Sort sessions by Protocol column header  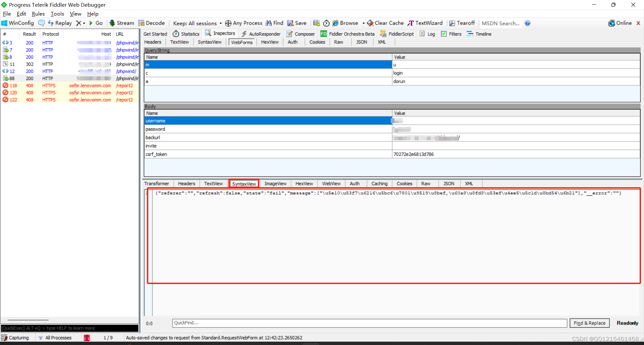pos(51,34)
